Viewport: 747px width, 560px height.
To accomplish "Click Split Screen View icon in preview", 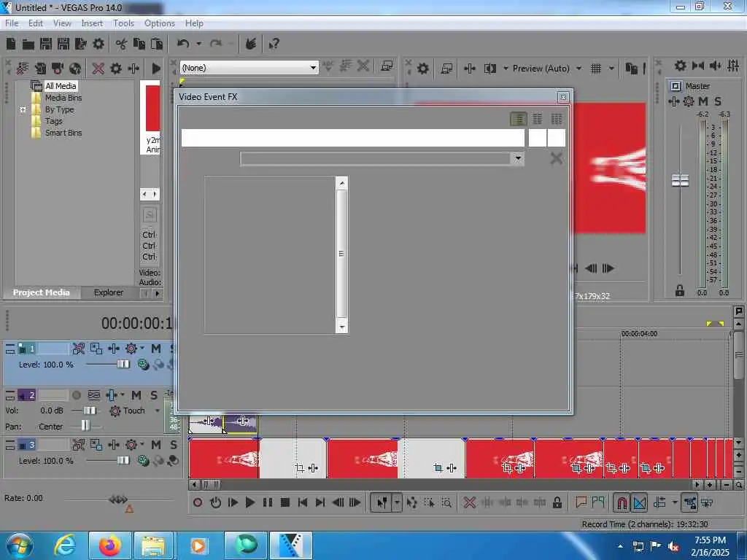I will [x=489, y=69].
